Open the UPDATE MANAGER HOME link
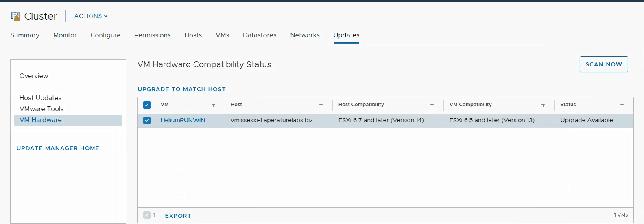 click(58, 148)
